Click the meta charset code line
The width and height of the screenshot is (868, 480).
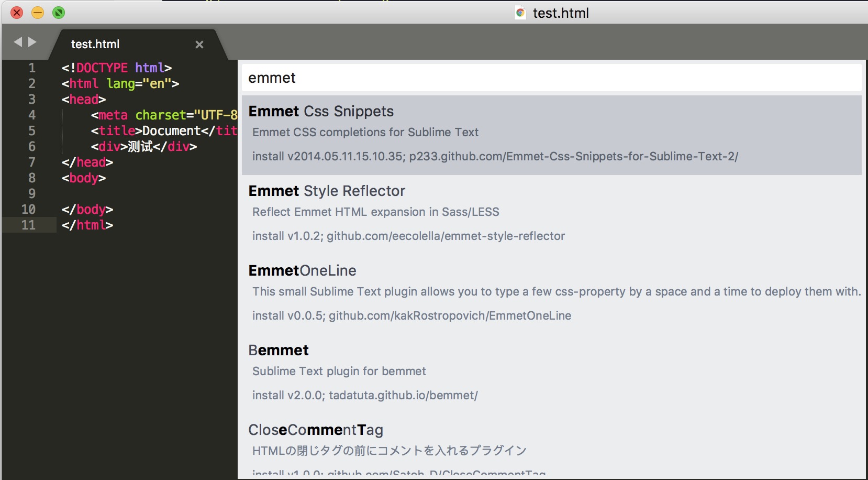coord(164,115)
